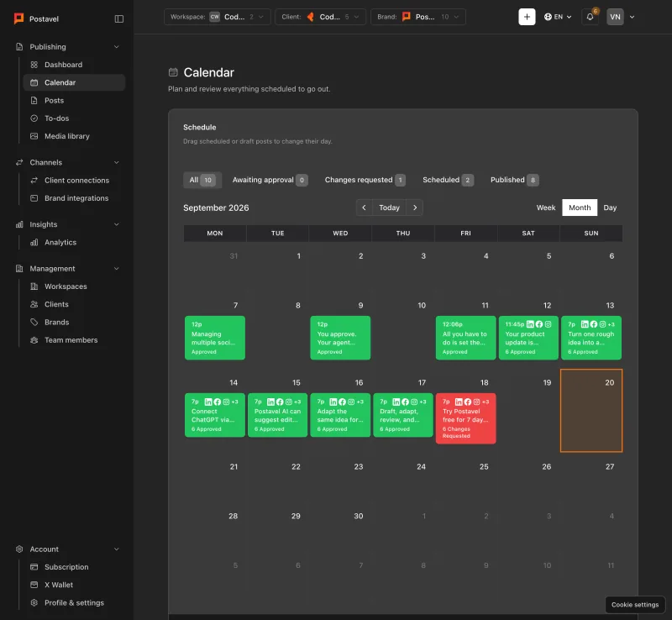Image resolution: width=672 pixels, height=620 pixels.
Task: Open To-dos in the sidebar
Action: pyautogui.click(x=74, y=118)
